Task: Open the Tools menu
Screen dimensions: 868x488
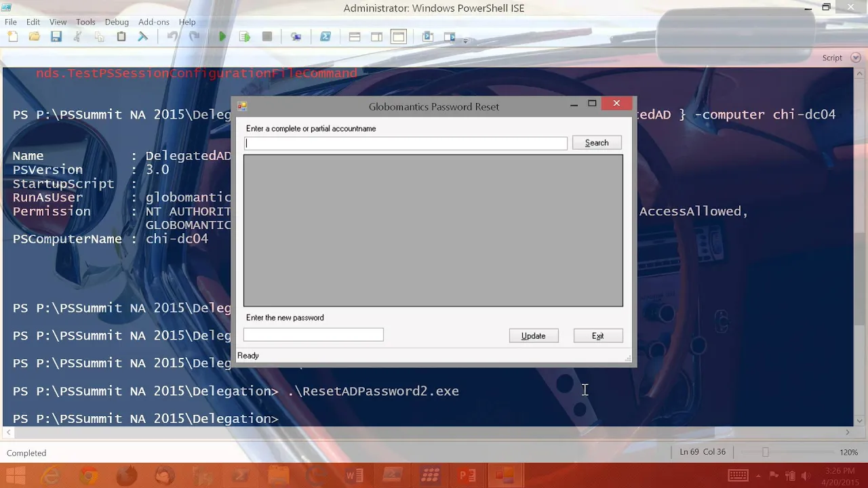Action: pyautogui.click(x=85, y=22)
